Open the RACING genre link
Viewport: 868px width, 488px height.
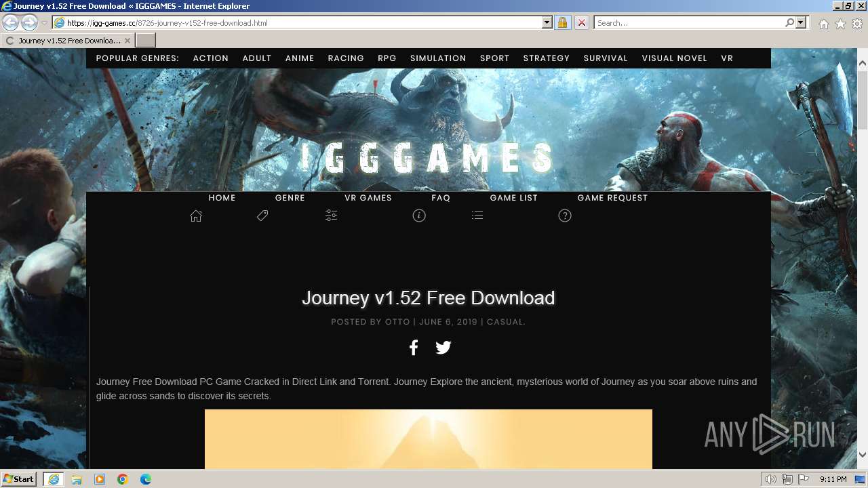[346, 58]
